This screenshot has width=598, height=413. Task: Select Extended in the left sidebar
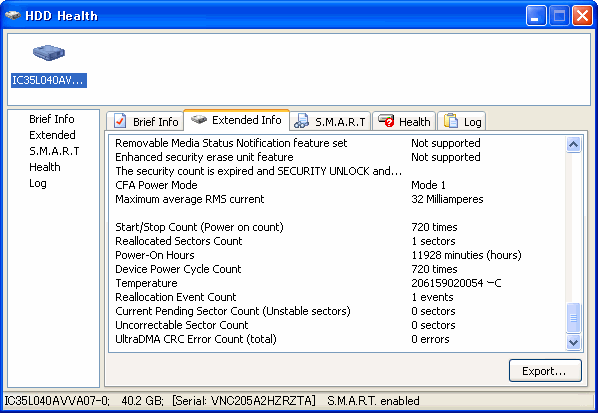point(52,135)
